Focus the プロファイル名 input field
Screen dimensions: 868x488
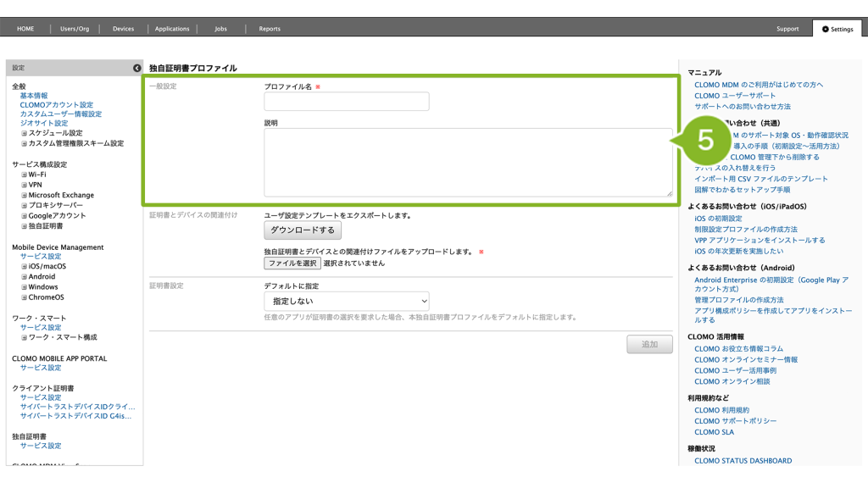[x=347, y=102]
